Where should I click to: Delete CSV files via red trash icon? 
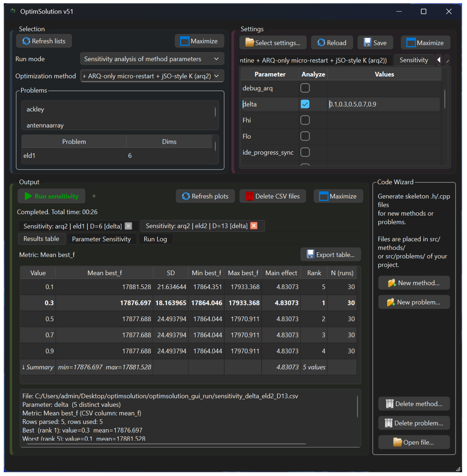[x=249, y=196]
